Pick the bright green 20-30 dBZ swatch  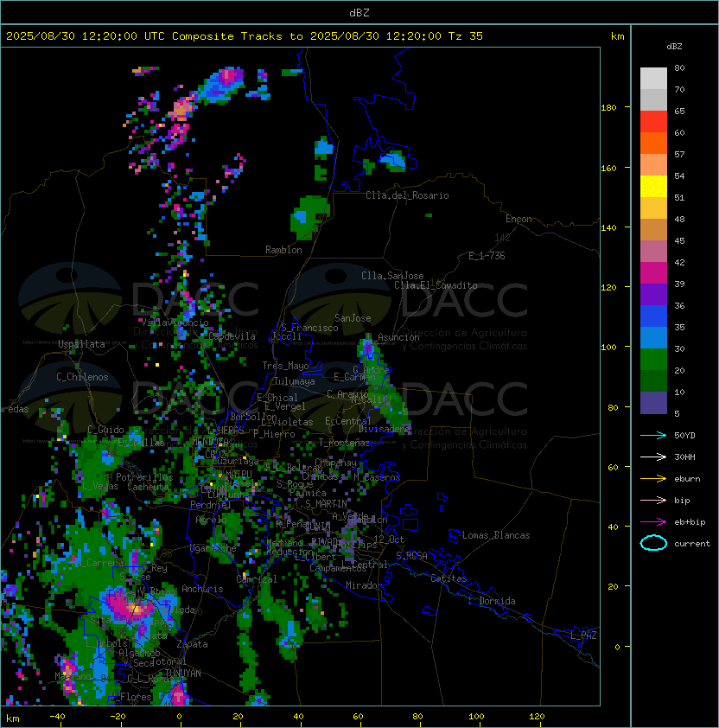click(653, 360)
